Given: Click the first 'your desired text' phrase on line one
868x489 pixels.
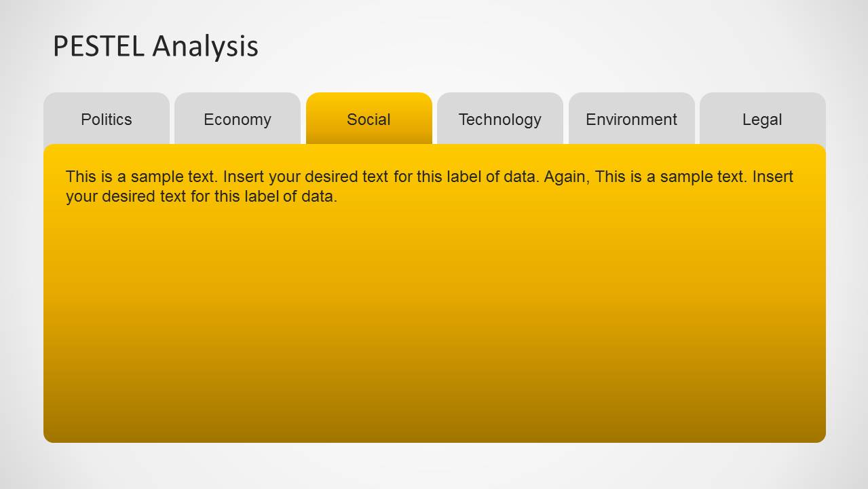Looking at the screenshot, I should click(x=329, y=177).
